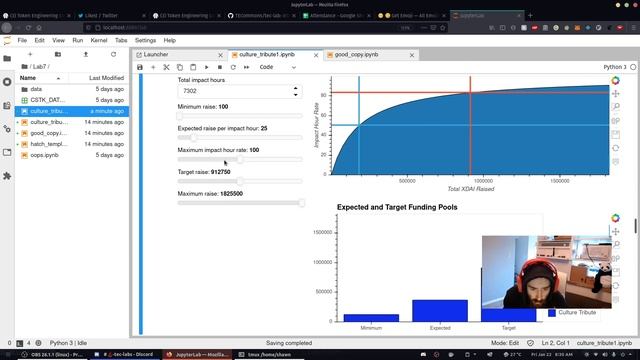
Task: Cut the selected cell with scissors icon
Action: pos(166,67)
